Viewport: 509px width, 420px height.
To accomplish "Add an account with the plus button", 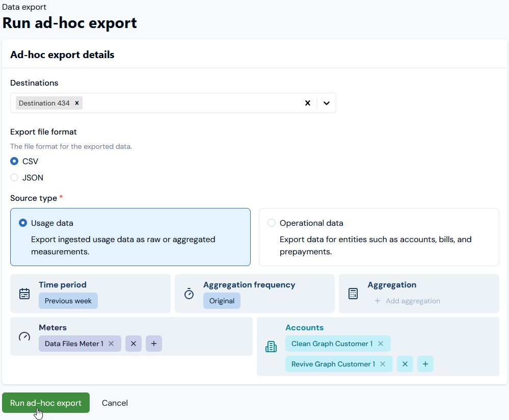I will tap(425, 364).
